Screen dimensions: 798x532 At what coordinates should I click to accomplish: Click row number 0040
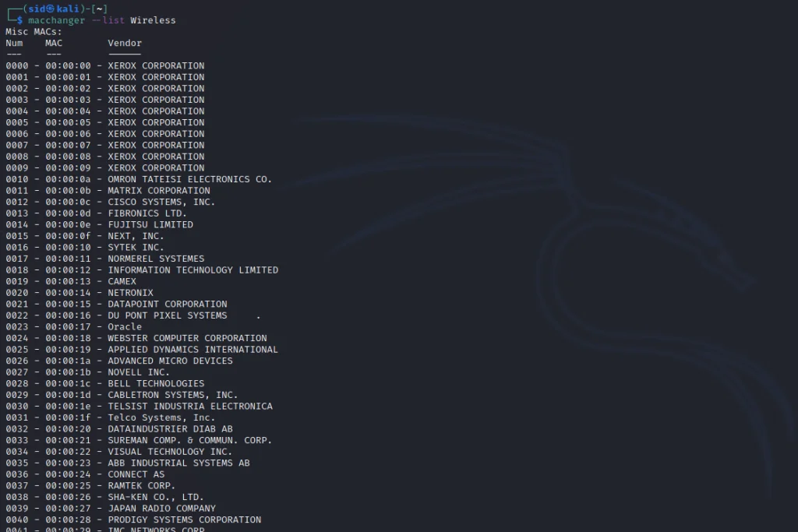[x=17, y=520]
